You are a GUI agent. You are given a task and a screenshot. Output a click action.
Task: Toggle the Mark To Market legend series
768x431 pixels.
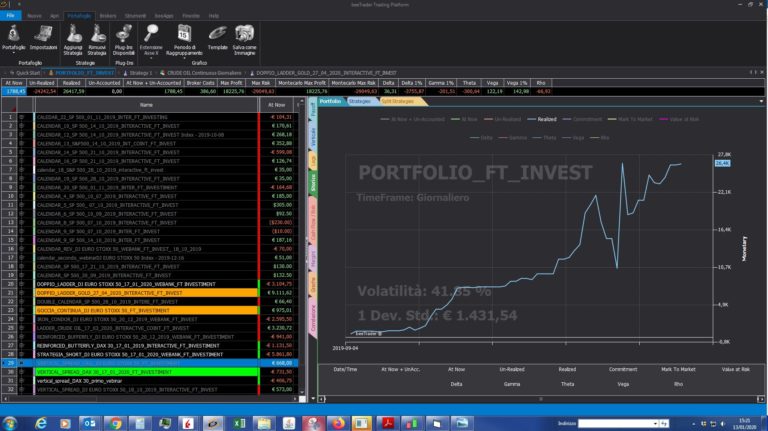click(629, 119)
